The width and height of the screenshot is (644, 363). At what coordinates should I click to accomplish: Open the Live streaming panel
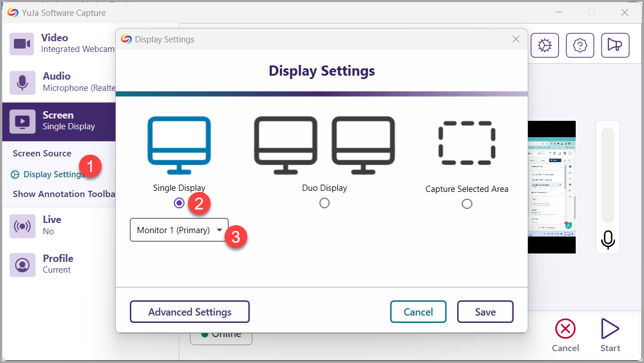pos(60,225)
